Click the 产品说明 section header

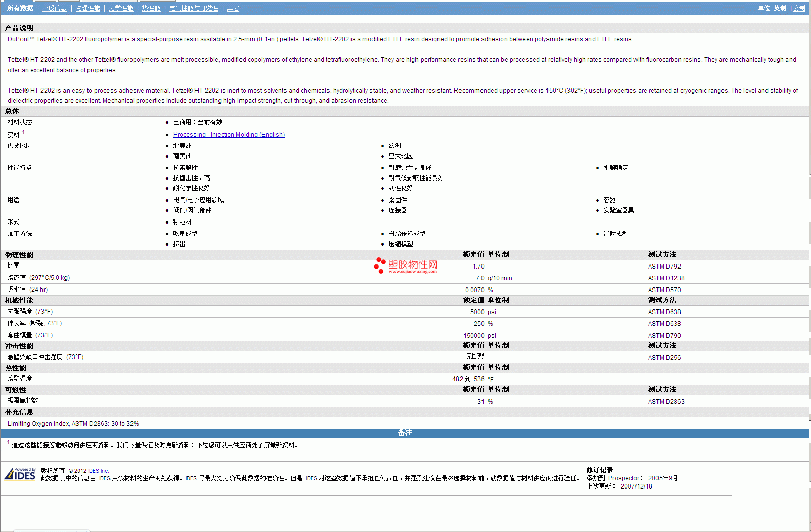point(19,28)
